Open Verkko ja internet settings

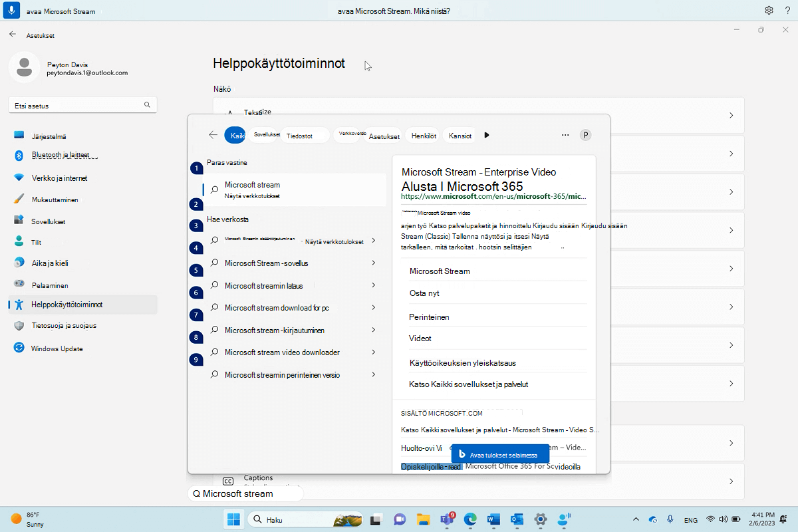coord(83,178)
